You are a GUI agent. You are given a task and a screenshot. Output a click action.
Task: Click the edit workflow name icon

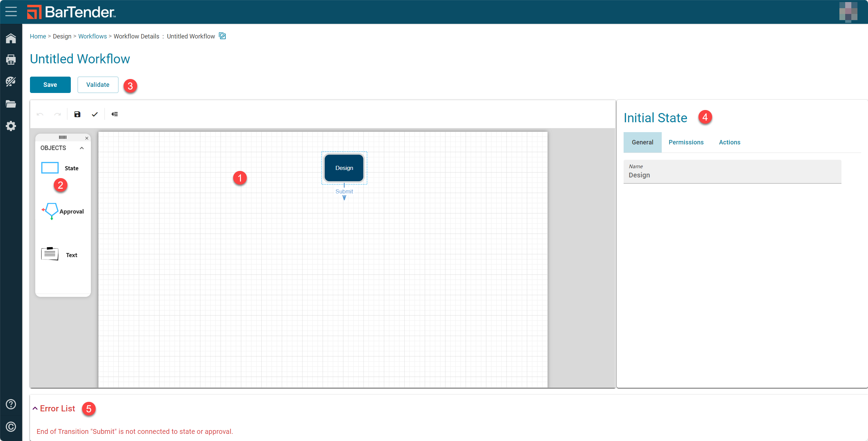(222, 36)
